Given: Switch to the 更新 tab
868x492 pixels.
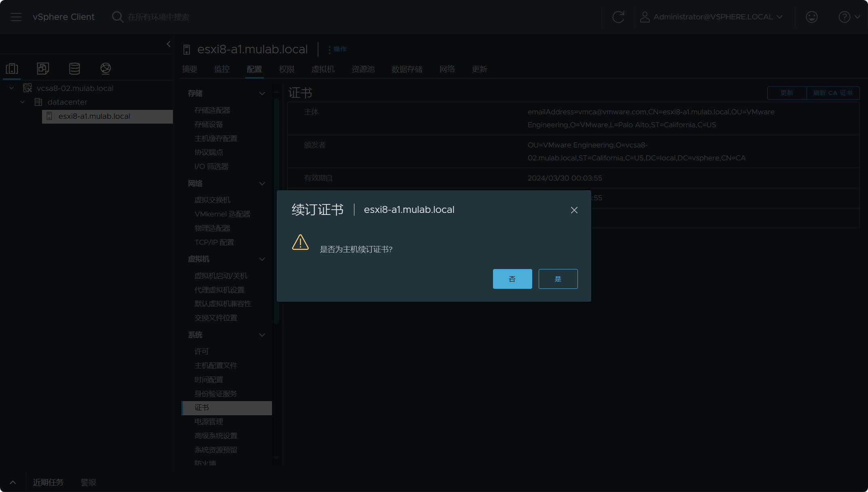Looking at the screenshot, I should [x=479, y=69].
